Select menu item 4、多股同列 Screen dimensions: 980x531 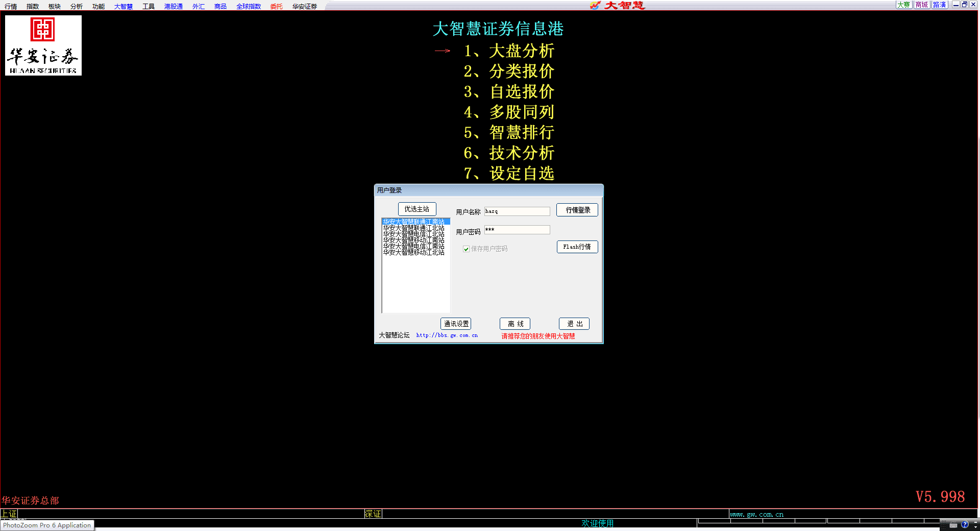[509, 112]
